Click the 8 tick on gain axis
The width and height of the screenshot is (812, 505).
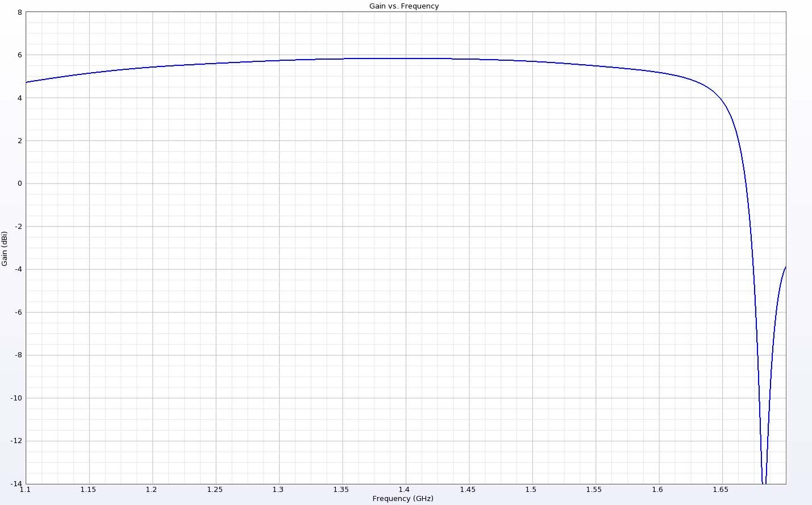click(20, 12)
